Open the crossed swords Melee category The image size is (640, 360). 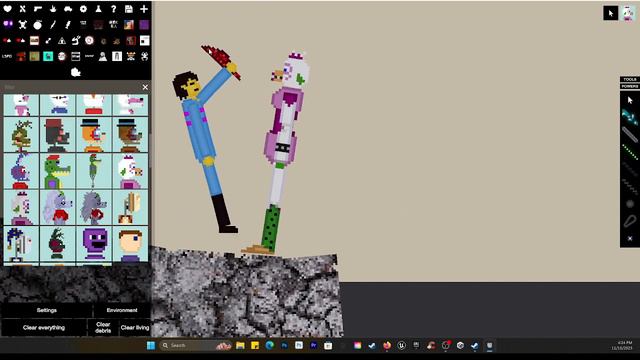22,9
